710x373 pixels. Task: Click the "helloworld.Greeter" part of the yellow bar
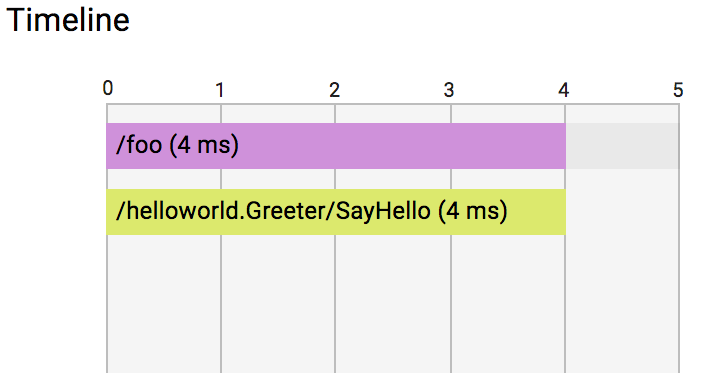225,212
